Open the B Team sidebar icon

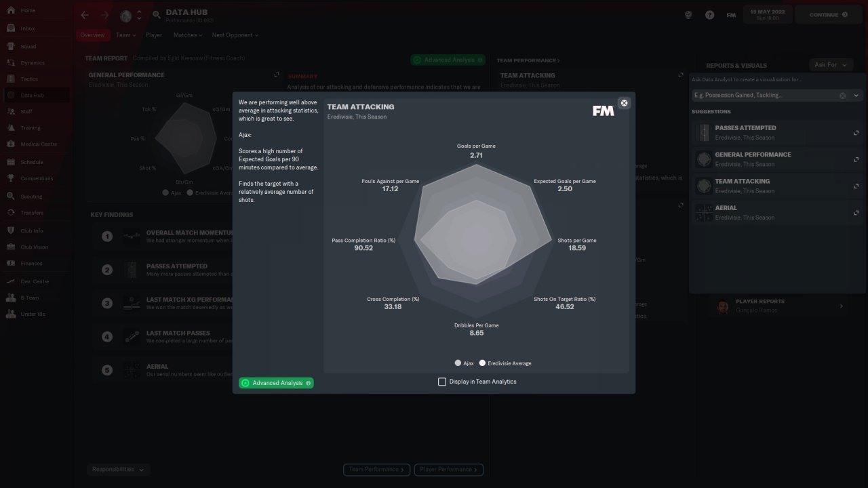point(11,298)
